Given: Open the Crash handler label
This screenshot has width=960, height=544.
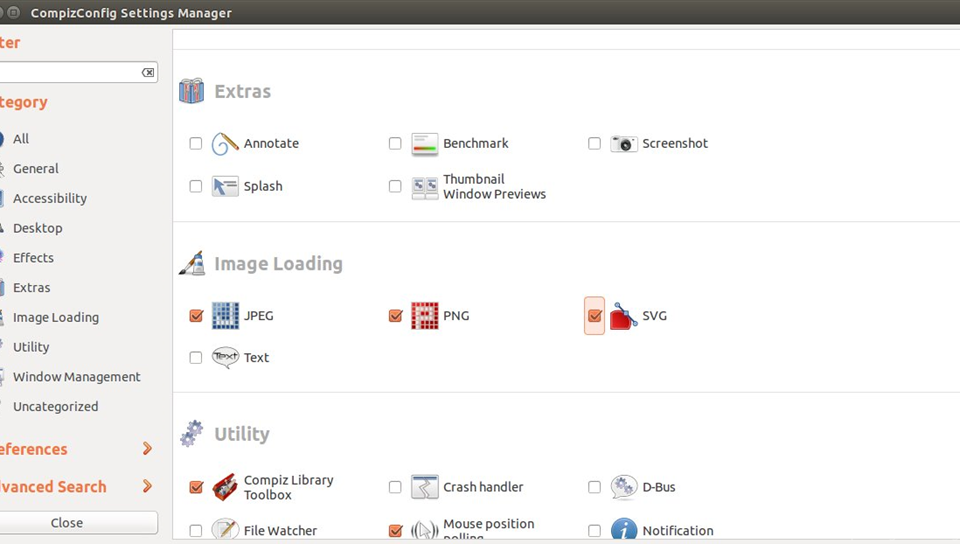Looking at the screenshot, I should [483, 487].
